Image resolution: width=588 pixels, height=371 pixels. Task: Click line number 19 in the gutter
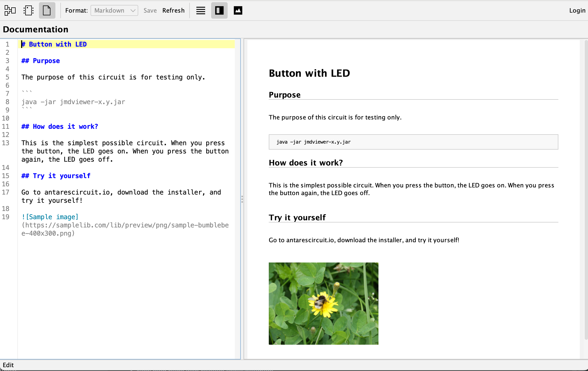point(6,217)
